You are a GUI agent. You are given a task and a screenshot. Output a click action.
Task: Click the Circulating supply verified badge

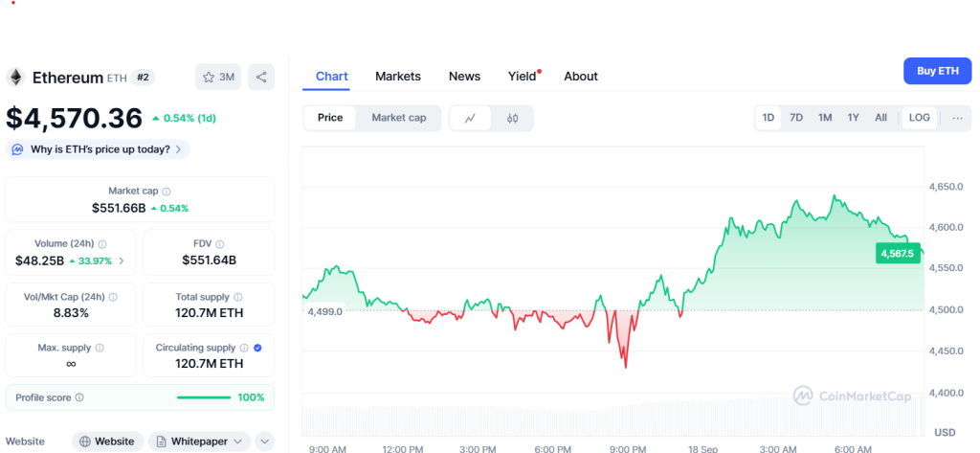pos(258,348)
